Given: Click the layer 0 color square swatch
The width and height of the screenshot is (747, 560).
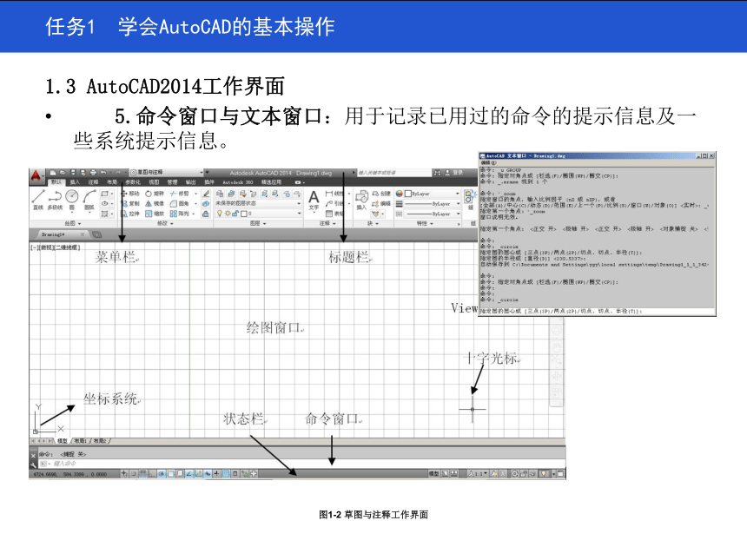Looking at the screenshot, I should (244, 214).
